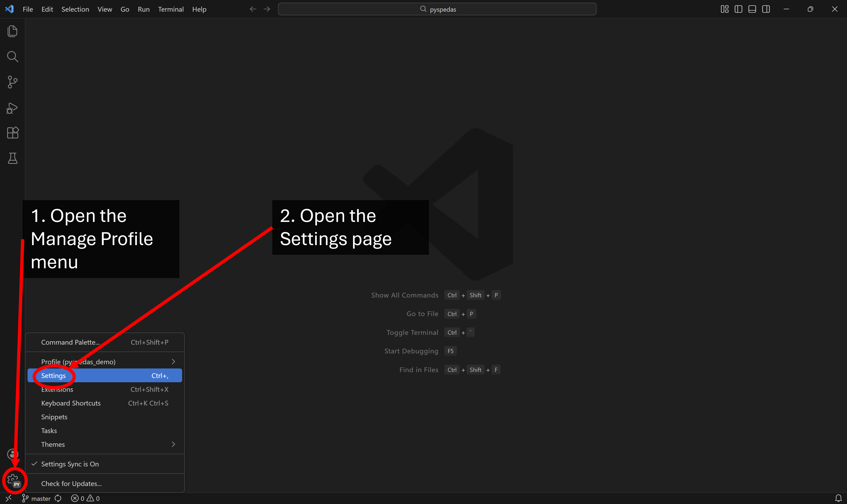Expand the Profile (pyspedas_demo) submenu
The height and width of the screenshot is (504, 847).
(105, 362)
